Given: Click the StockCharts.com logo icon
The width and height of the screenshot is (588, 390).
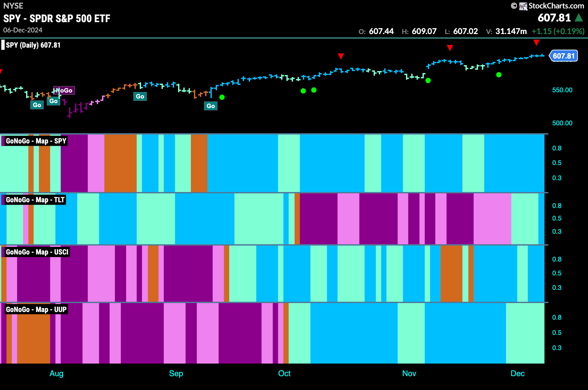Looking at the screenshot, I should pyautogui.click(x=523, y=6).
